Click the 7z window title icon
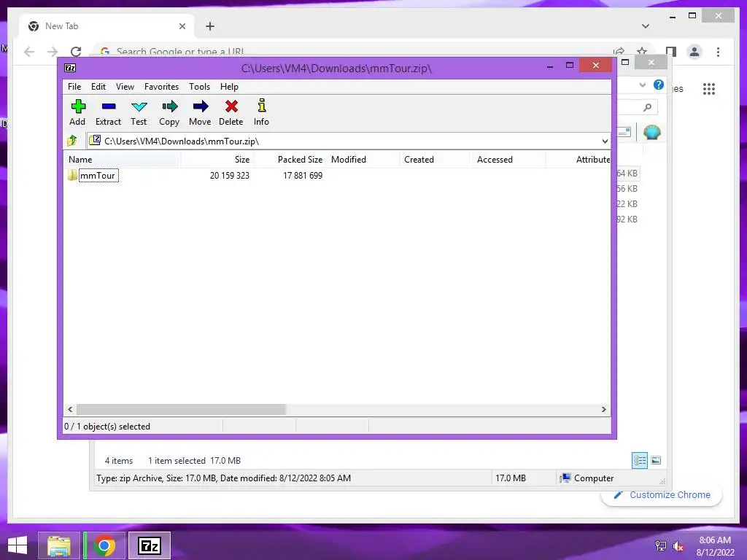 click(x=70, y=68)
